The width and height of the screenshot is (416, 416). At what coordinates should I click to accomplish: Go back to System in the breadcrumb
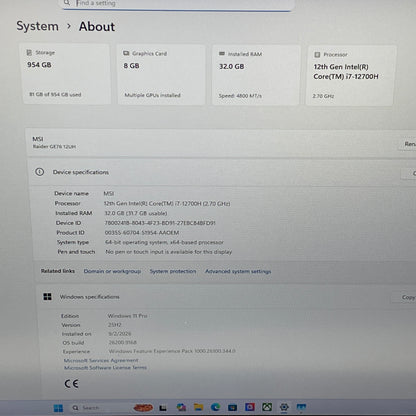click(37, 26)
